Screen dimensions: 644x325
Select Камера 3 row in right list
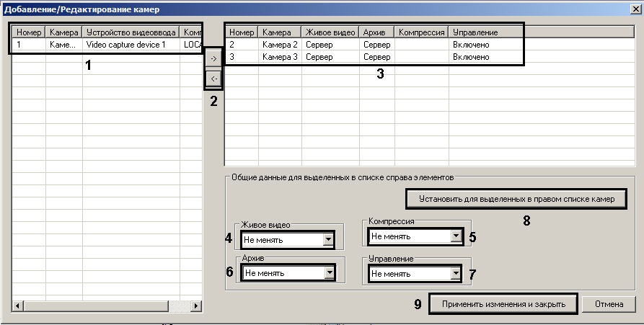280,56
